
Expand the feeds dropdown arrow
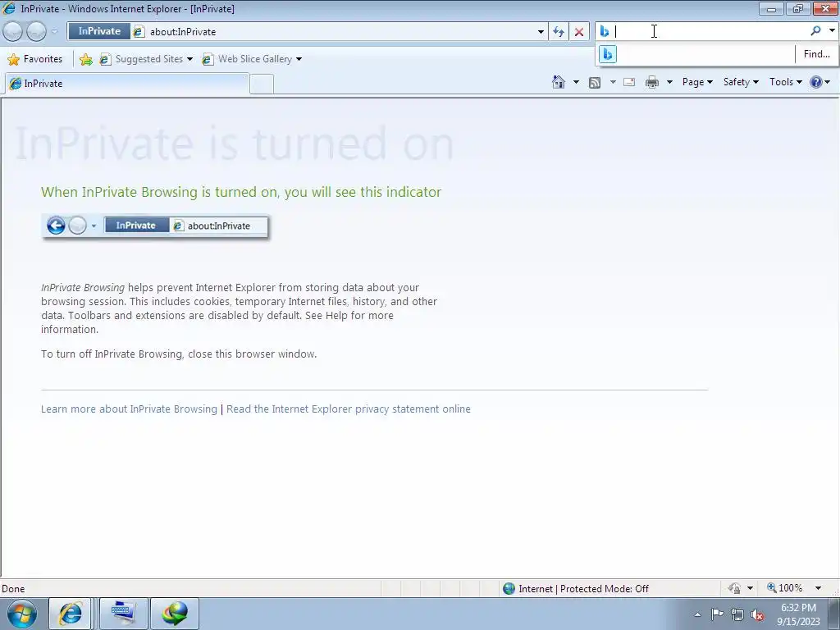pos(613,82)
